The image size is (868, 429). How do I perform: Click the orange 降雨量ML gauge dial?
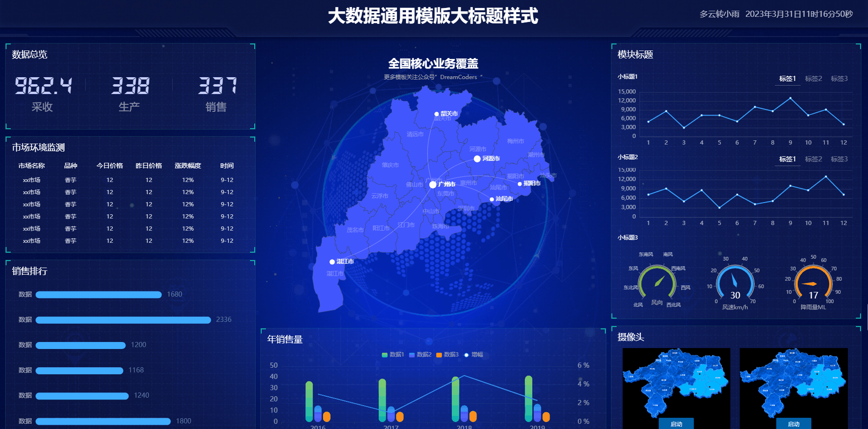[x=813, y=283]
